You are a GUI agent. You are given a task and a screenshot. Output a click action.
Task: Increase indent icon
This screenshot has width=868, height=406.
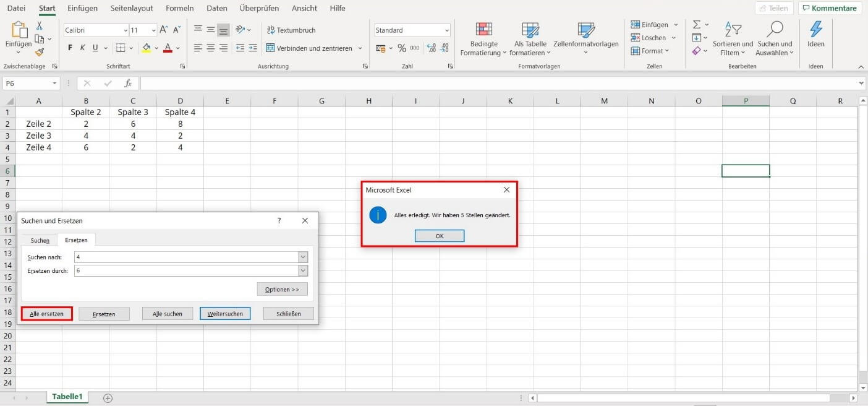pos(253,48)
